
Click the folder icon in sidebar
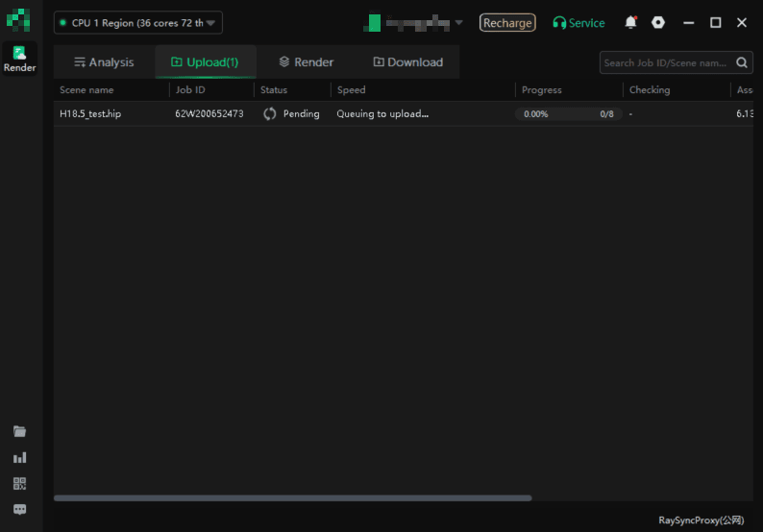[19, 431]
